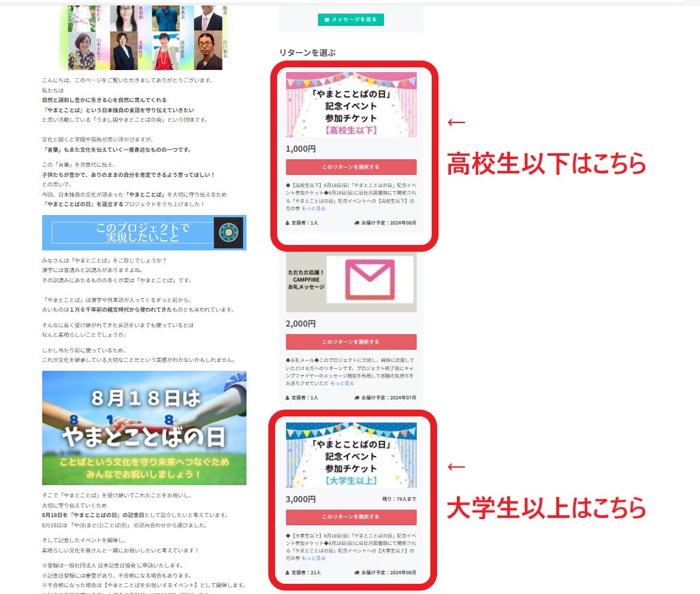
Task: Click the pink envelope icon in the 2,000円 return
Action: coord(370,279)
